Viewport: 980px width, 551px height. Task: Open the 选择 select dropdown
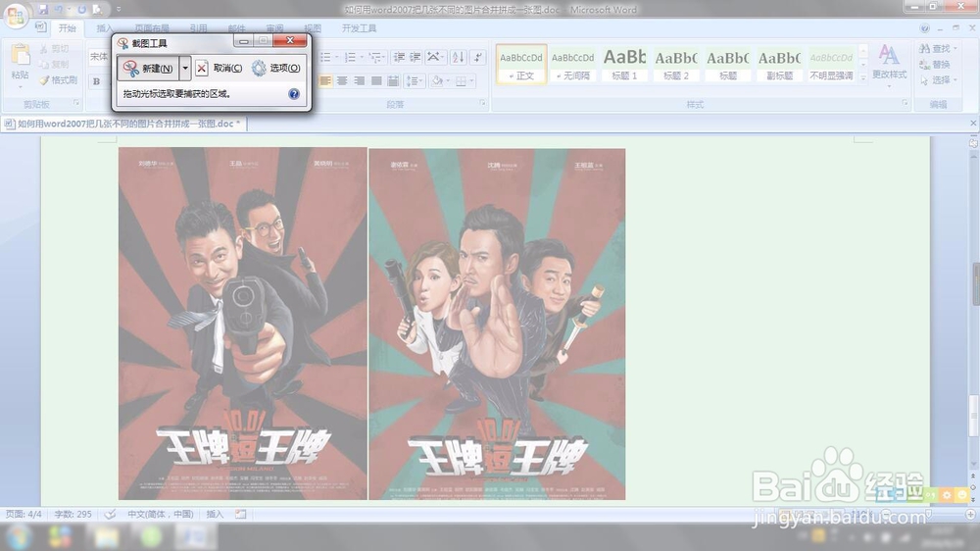(x=939, y=80)
